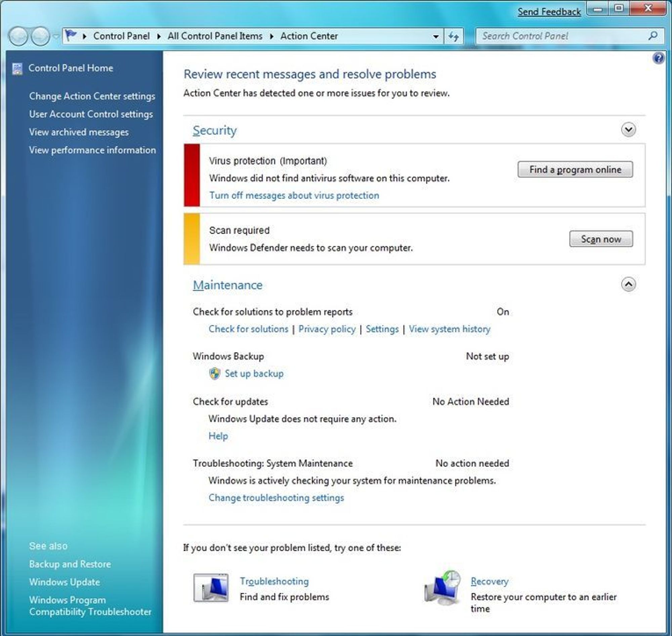Click 'On' status for problem reports
The height and width of the screenshot is (636, 672).
(503, 312)
